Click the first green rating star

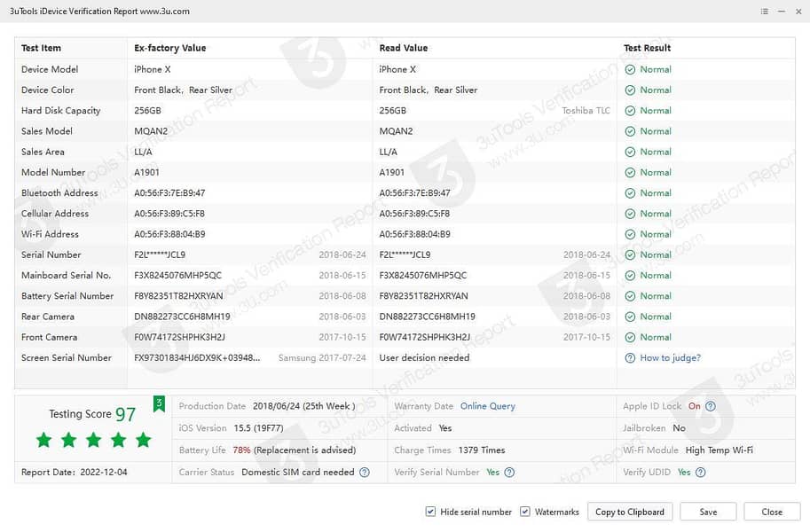pyautogui.click(x=43, y=440)
